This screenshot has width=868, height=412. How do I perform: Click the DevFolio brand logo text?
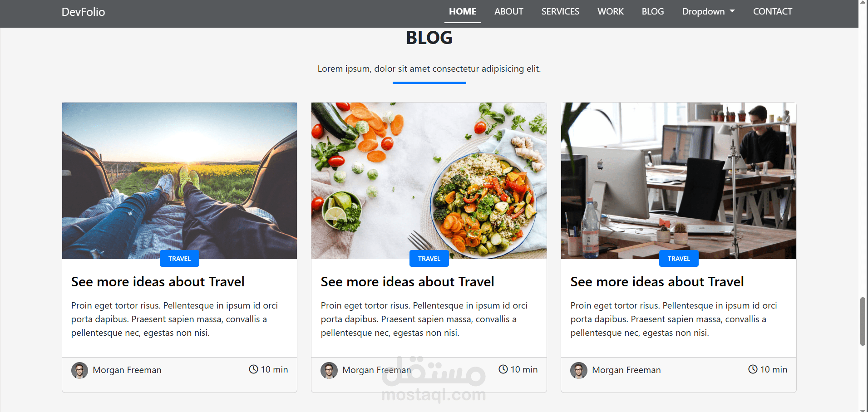[x=83, y=12]
